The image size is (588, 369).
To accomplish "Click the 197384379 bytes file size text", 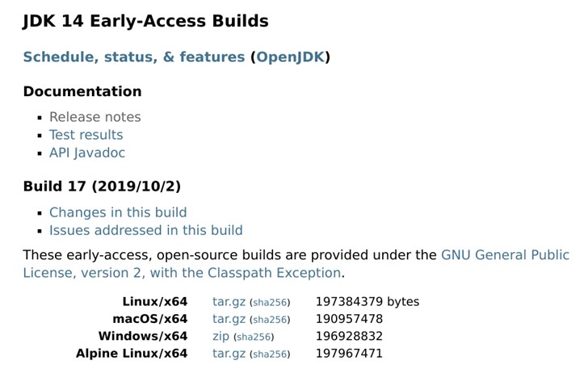I will pyautogui.click(x=367, y=302).
